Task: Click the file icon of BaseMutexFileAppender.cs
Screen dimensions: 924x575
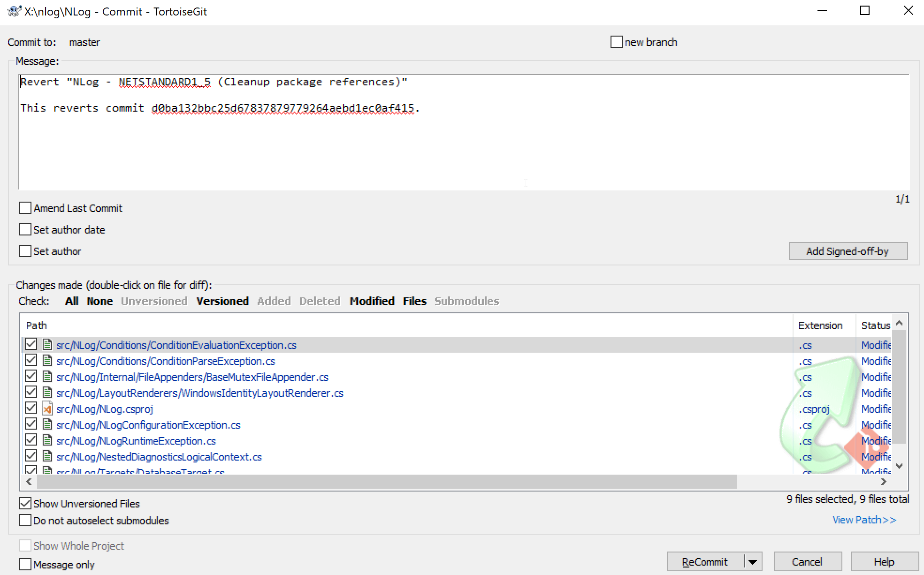Action: click(47, 377)
